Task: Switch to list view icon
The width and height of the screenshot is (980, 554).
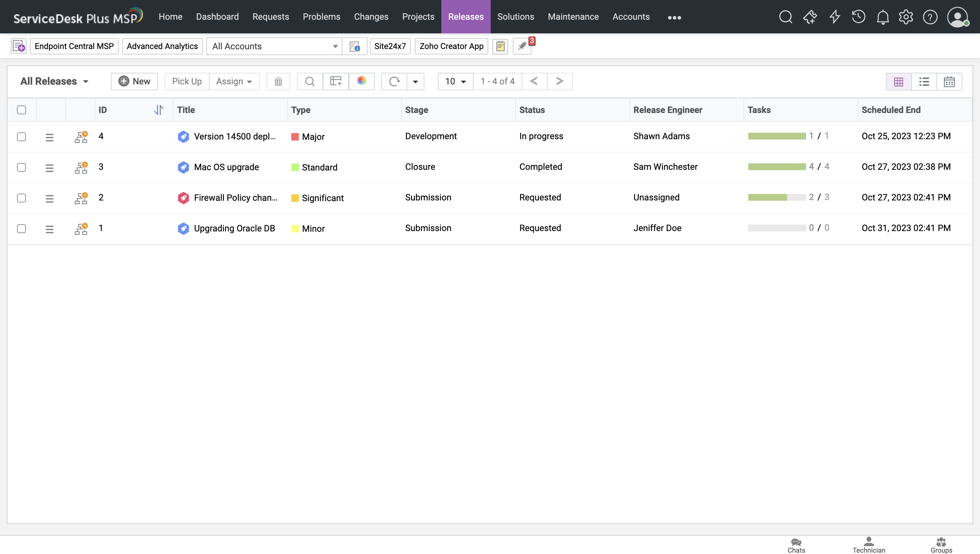Action: pos(924,82)
